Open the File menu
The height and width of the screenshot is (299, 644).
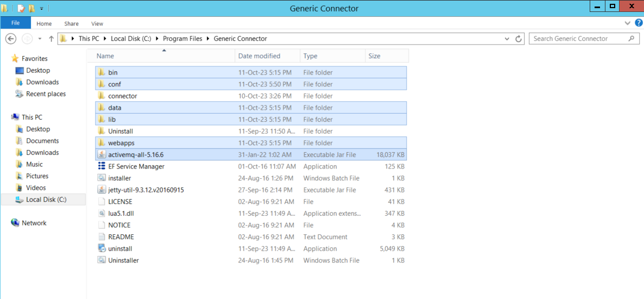coord(15,23)
